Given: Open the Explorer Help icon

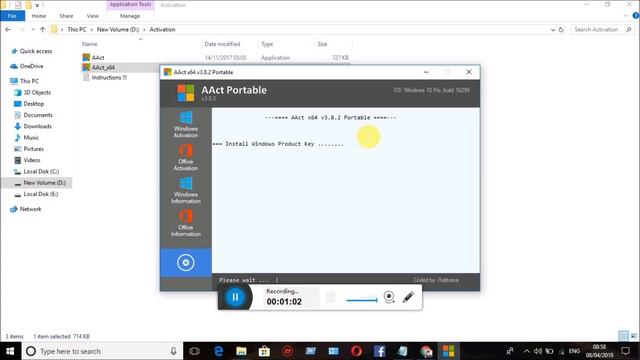Looking at the screenshot, I should pos(636,16).
